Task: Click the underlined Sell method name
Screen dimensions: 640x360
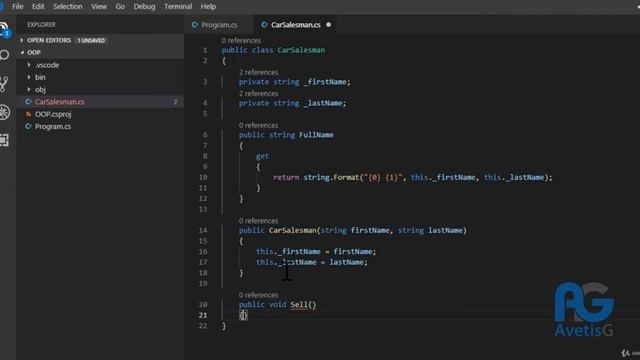Action: click(299, 305)
